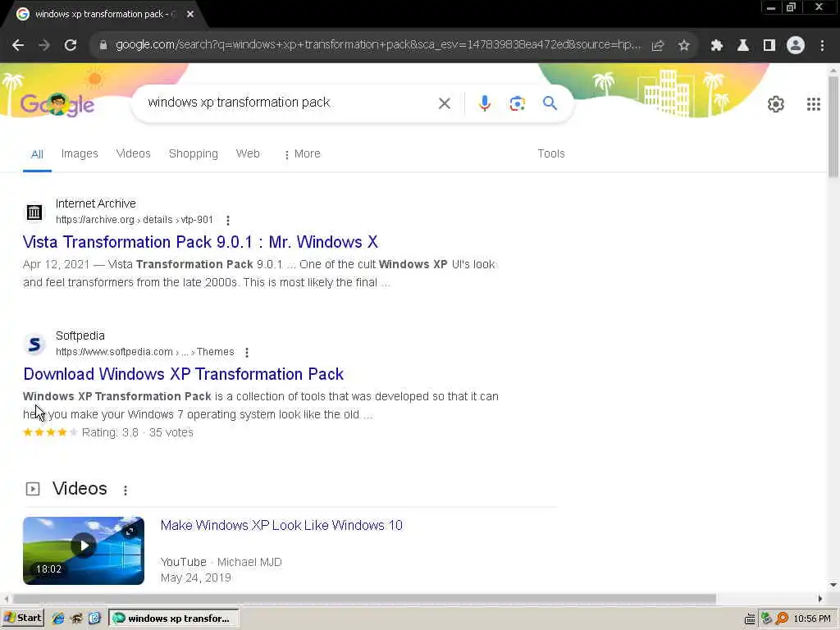840x630 pixels.
Task: Click Softpedia site favicon
Action: click(x=34, y=344)
